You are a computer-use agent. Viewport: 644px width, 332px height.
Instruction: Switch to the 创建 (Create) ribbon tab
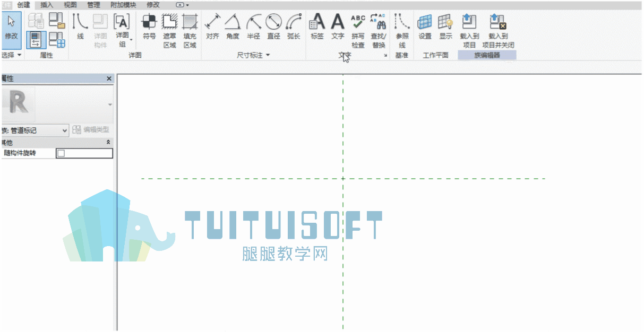[x=24, y=5]
